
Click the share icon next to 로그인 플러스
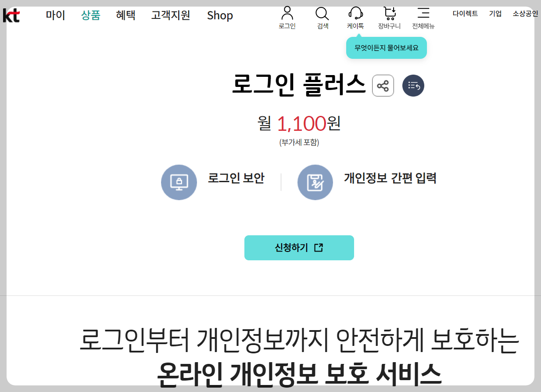click(x=383, y=86)
